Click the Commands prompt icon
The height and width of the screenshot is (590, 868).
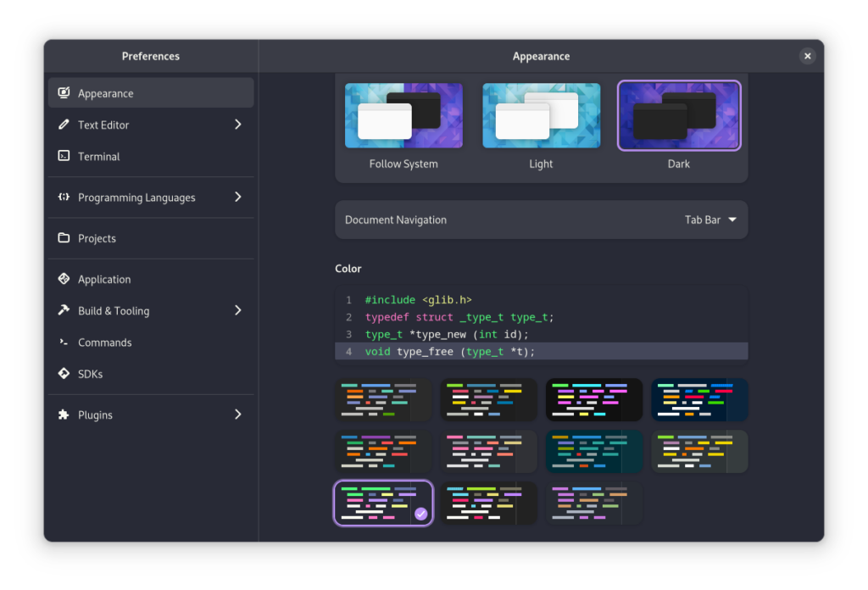(64, 342)
